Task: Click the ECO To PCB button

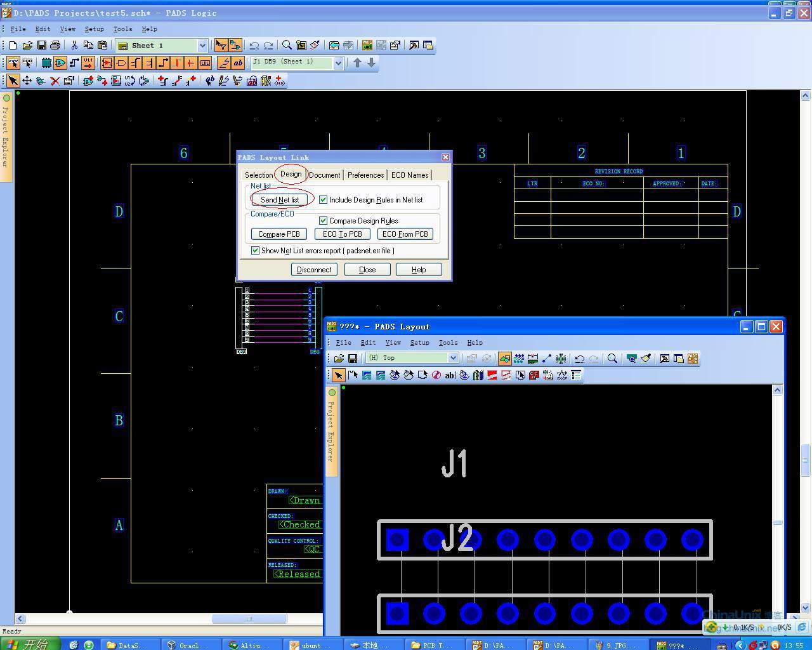Action: click(x=343, y=234)
